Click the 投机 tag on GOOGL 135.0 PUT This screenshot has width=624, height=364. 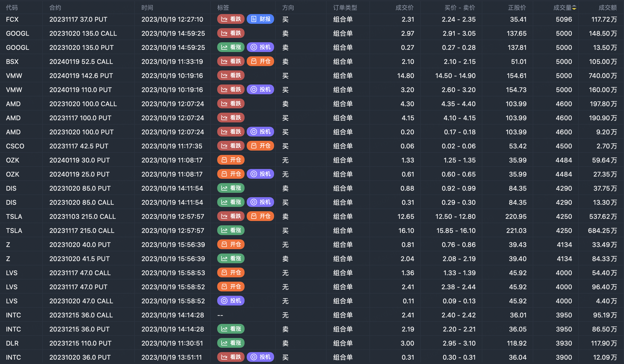[260, 47]
